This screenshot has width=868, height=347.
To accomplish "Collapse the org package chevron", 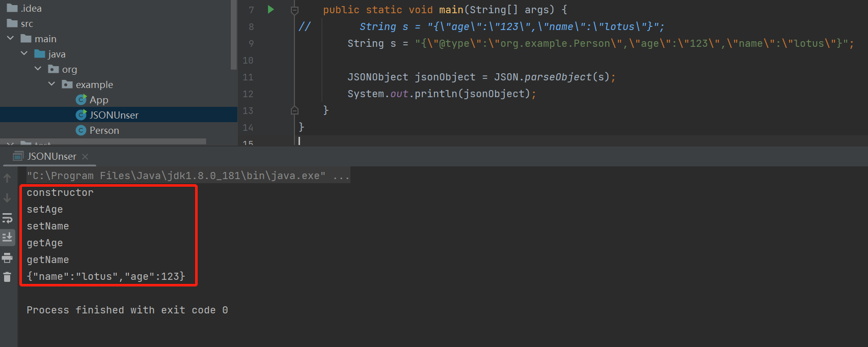I will point(38,69).
